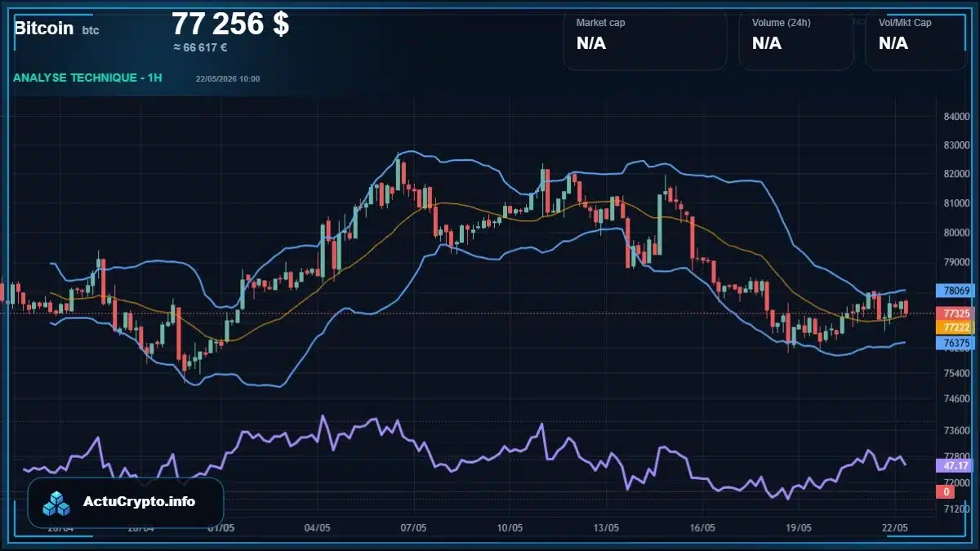Click the 01/05 date label
The image size is (980, 551).
pyautogui.click(x=221, y=528)
